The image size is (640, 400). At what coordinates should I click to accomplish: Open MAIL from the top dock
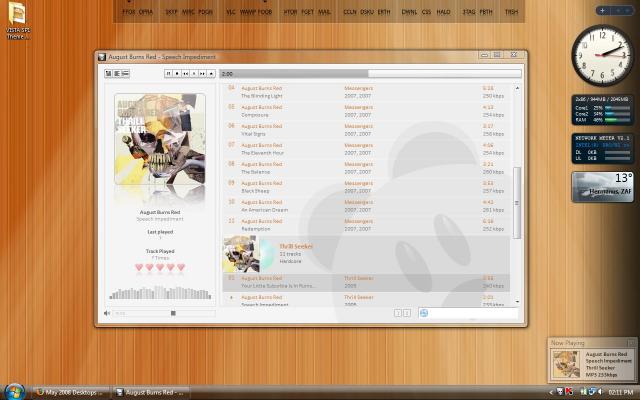(324, 12)
